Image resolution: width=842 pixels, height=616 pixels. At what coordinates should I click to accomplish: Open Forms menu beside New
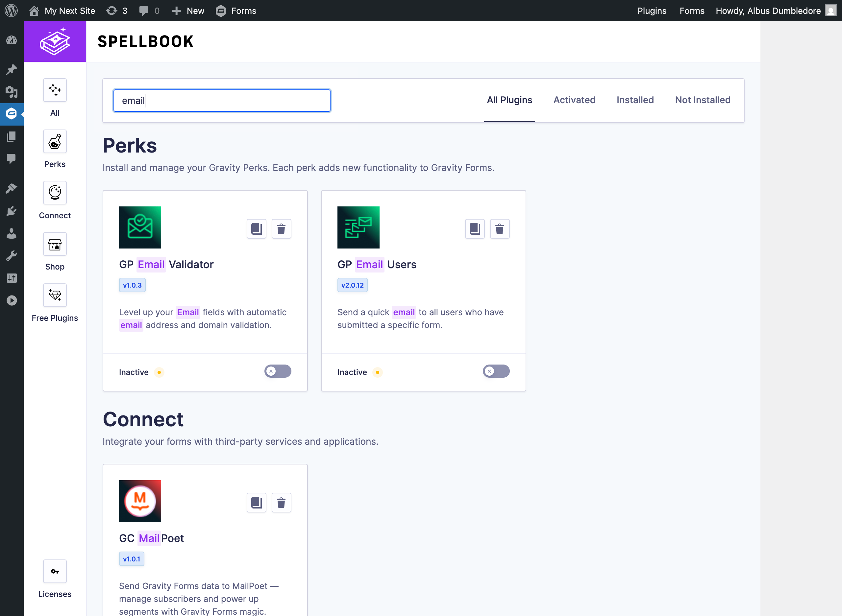(236, 11)
